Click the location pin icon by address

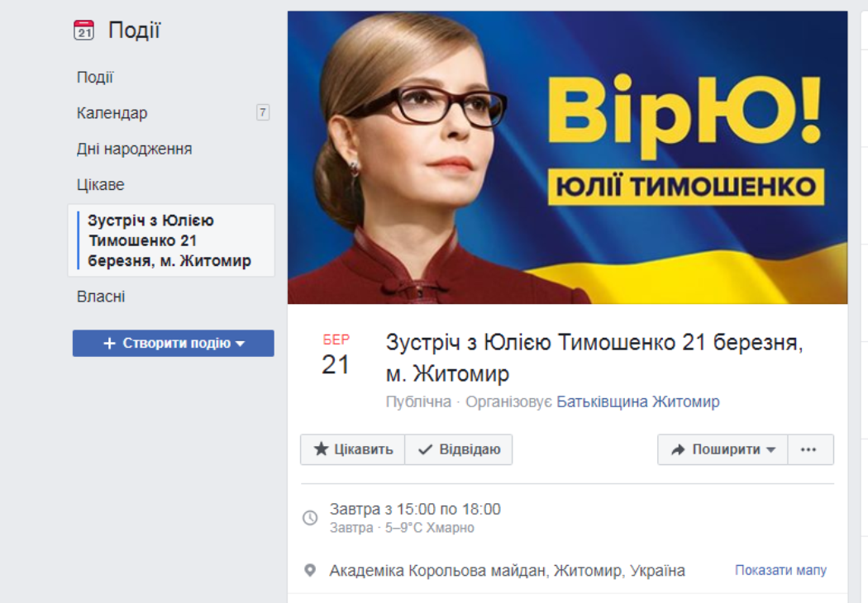click(310, 570)
